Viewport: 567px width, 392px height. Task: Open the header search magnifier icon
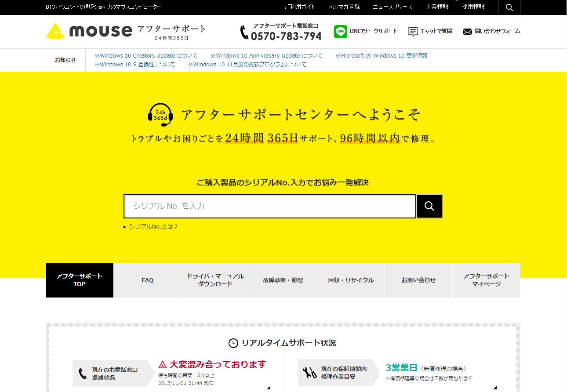coord(509,7)
